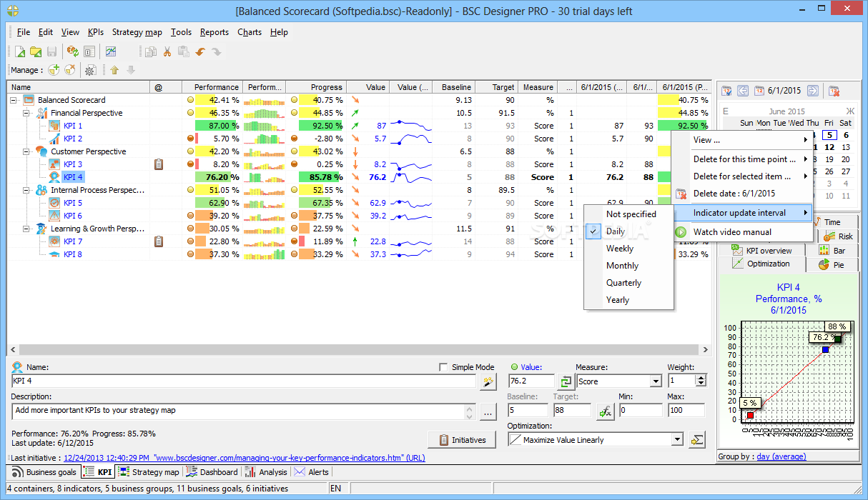Click the sigma icon beside Optimization dropdown
The height and width of the screenshot is (500, 868).
pyautogui.click(x=697, y=440)
